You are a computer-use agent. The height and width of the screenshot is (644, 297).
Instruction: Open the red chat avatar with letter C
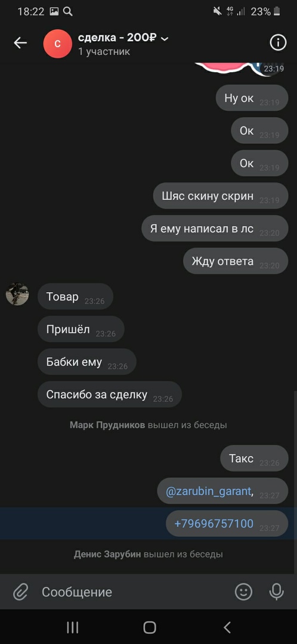57,44
